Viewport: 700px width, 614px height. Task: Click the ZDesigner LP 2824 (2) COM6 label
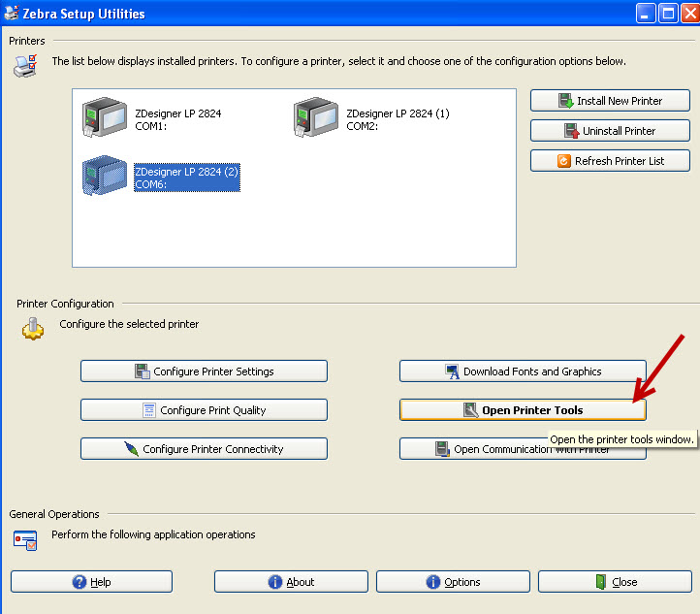tap(186, 178)
